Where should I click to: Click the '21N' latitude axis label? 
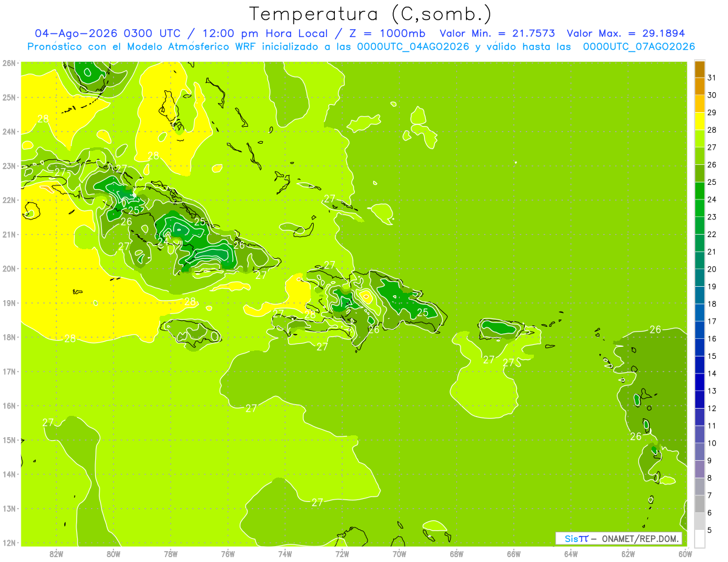pyautogui.click(x=9, y=234)
